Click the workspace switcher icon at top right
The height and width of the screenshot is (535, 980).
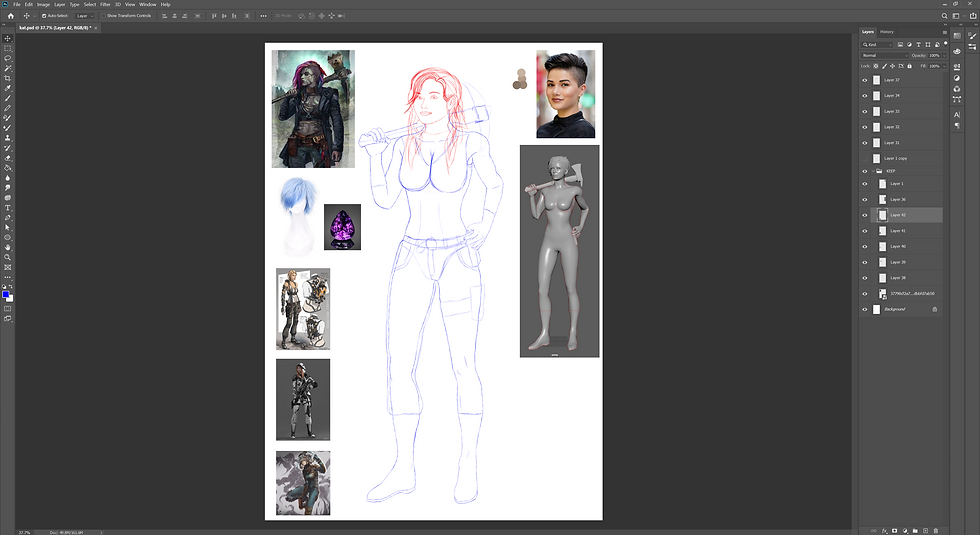956,16
